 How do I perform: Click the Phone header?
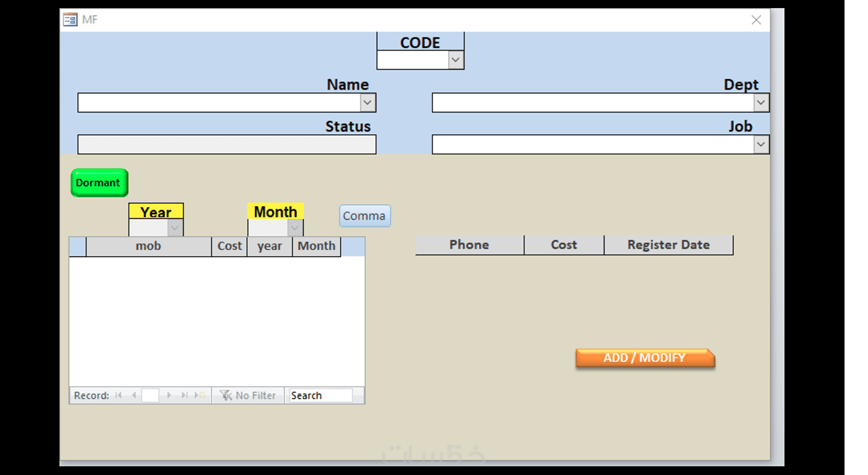[469, 245]
